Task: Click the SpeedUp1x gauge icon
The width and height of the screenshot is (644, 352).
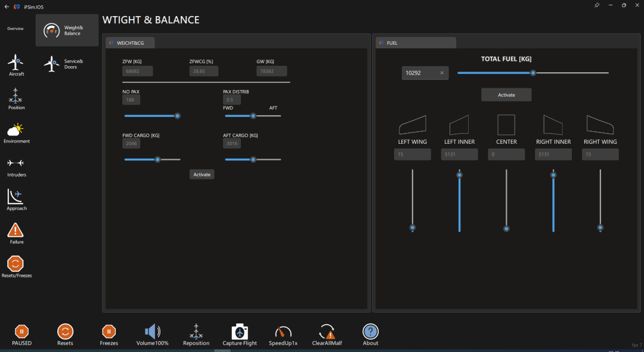Action: [x=283, y=332]
